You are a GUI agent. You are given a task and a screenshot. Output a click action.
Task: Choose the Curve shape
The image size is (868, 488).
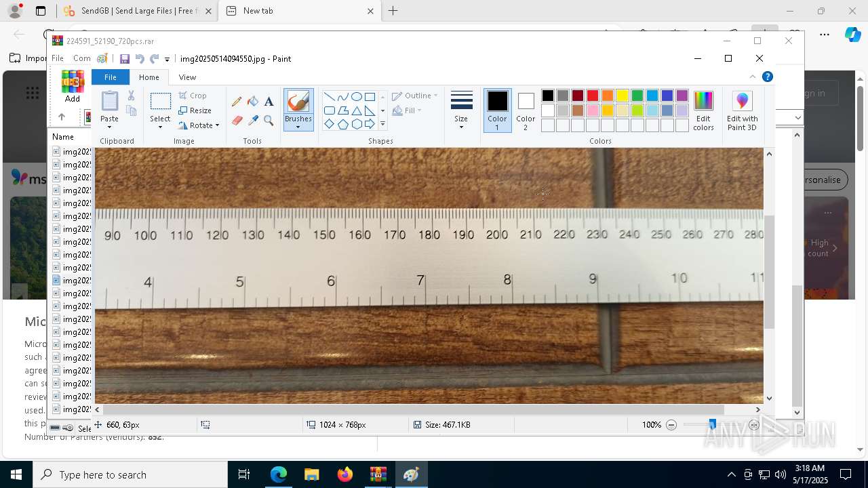[x=342, y=97]
